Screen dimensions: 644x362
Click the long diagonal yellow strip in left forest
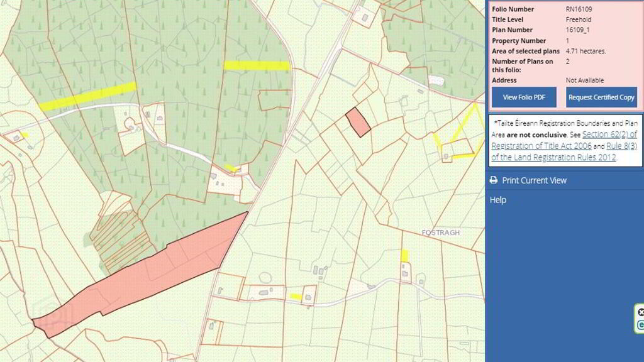point(88,96)
